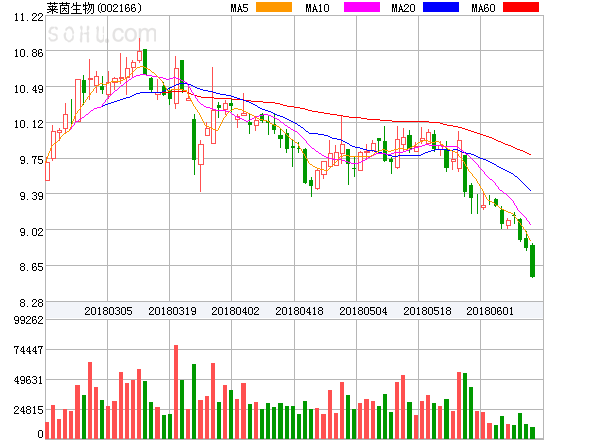Click the MA10 legend label
This screenshot has width=600, height=440.
click(317, 8)
